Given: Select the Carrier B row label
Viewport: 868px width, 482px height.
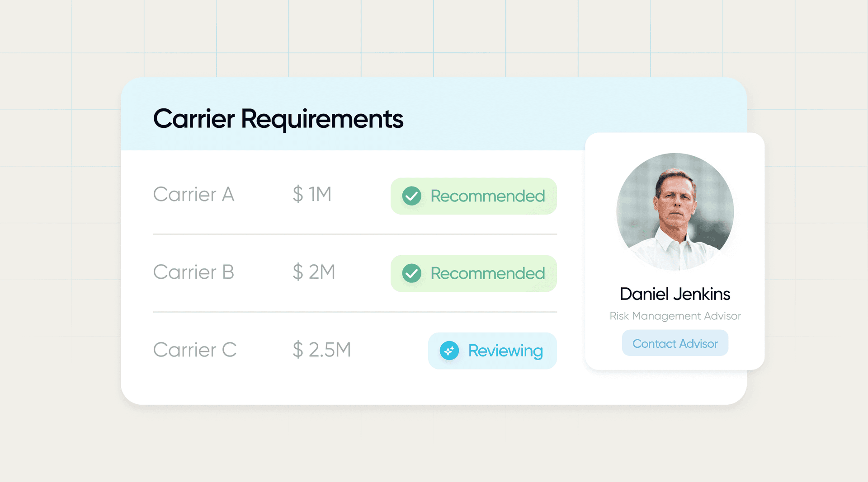Looking at the screenshot, I should (x=193, y=272).
